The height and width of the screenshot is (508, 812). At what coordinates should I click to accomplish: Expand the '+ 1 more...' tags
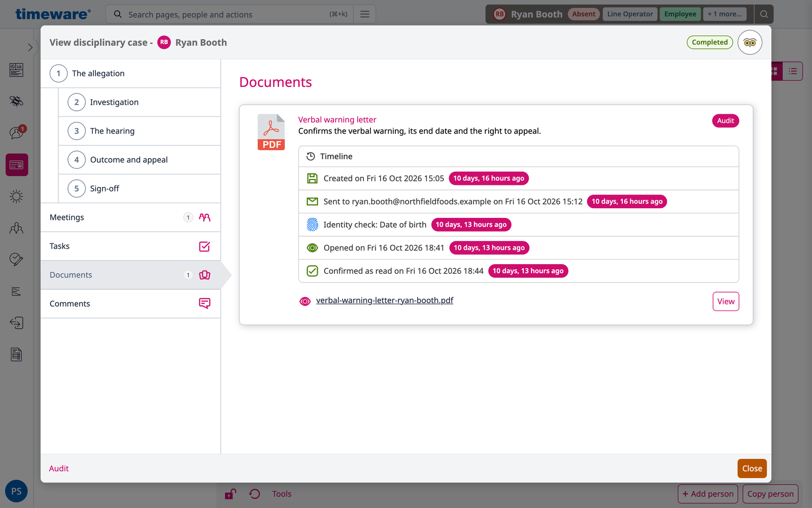tap(725, 14)
